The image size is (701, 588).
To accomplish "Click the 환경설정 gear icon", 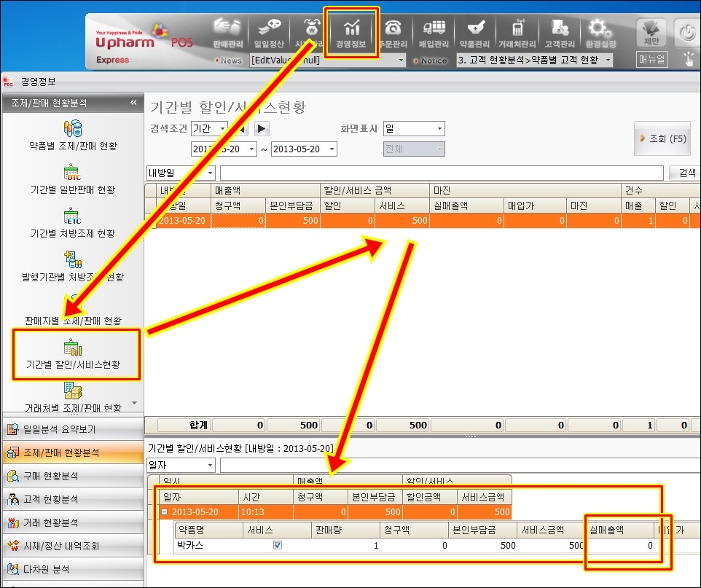I will [x=598, y=33].
